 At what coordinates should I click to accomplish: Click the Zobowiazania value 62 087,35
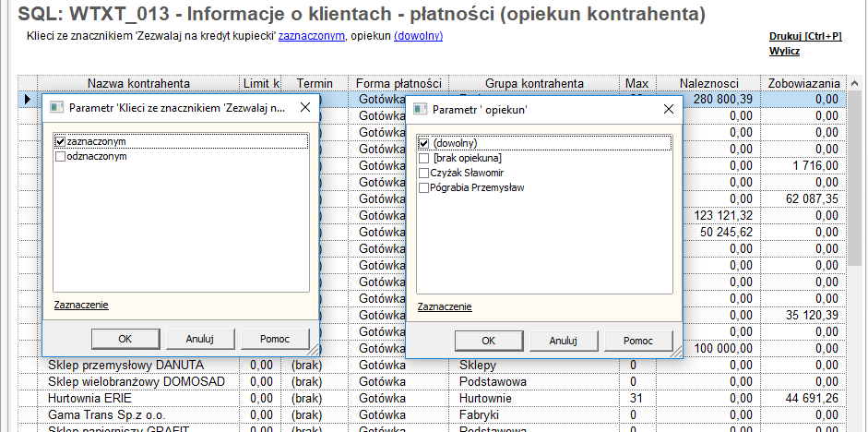(813, 198)
